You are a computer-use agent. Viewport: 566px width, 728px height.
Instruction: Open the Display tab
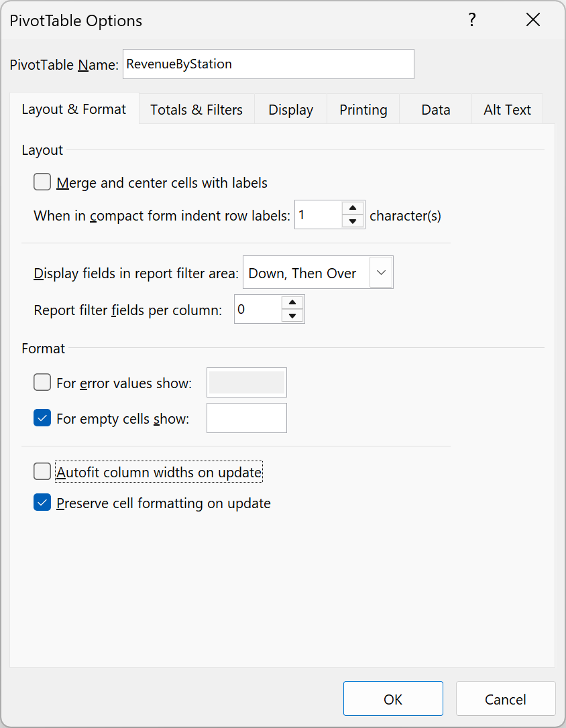[x=290, y=109]
